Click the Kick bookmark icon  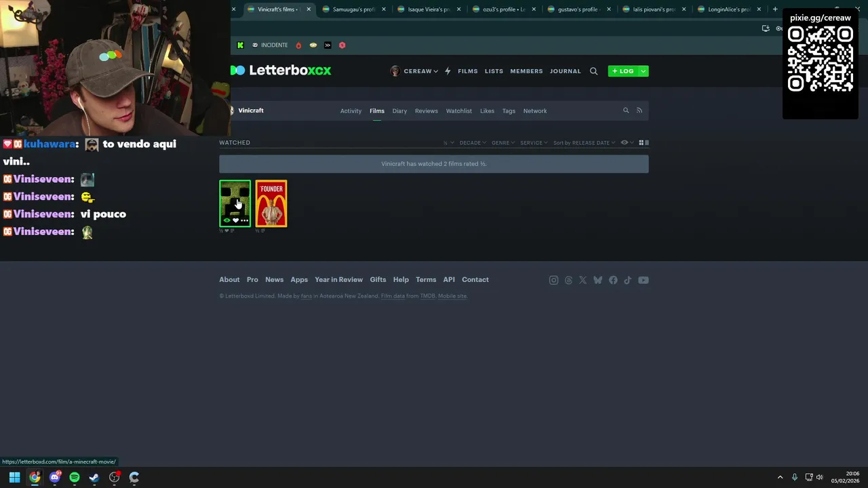(x=240, y=45)
